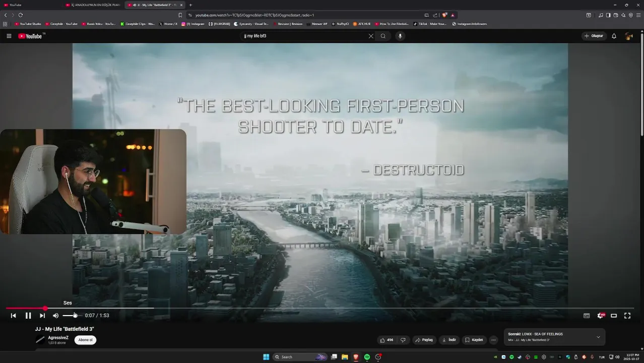Image resolution: width=644 pixels, height=363 pixels.
Task: Open the account avatar menu
Action: [x=629, y=36]
